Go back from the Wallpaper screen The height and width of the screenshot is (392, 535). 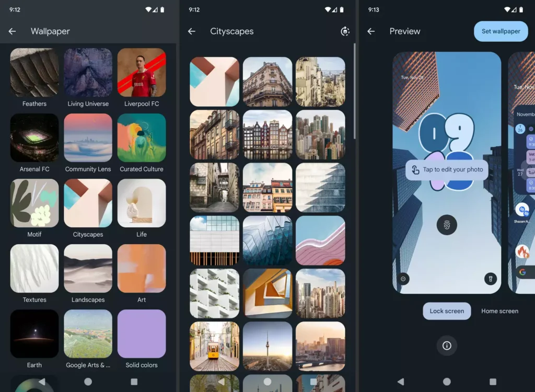pyautogui.click(x=13, y=31)
